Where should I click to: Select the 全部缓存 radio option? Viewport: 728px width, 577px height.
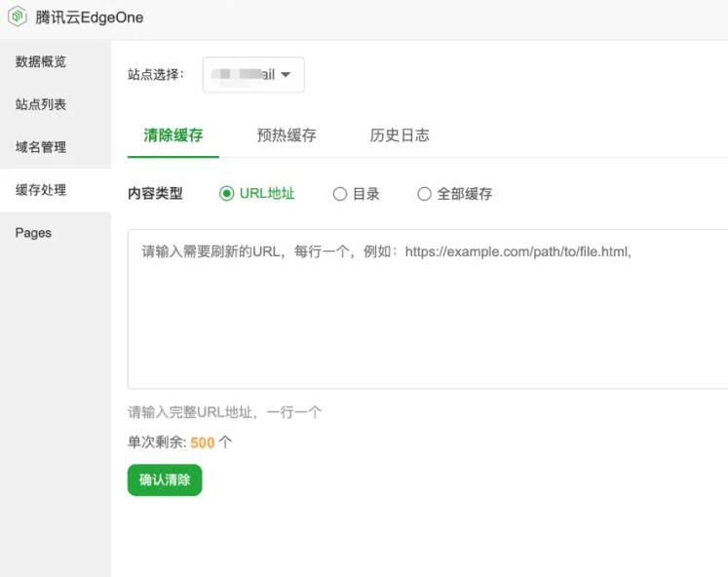[x=424, y=194]
